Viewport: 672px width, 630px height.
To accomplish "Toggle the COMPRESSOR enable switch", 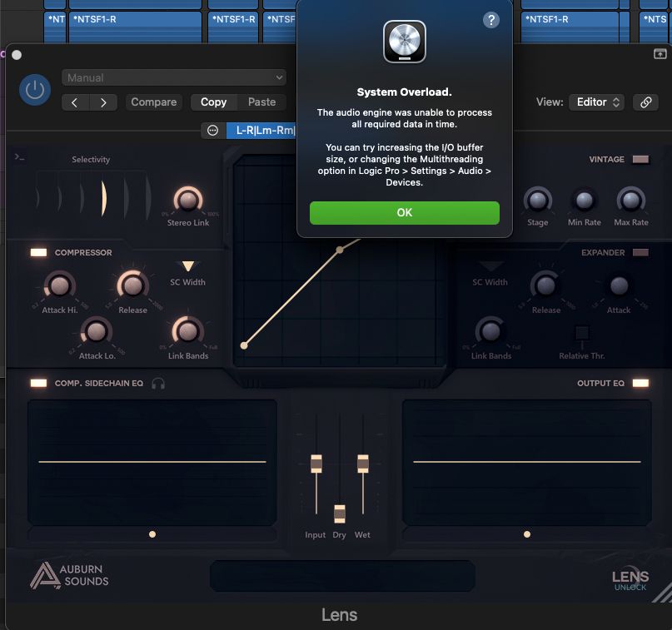I will tap(38, 252).
